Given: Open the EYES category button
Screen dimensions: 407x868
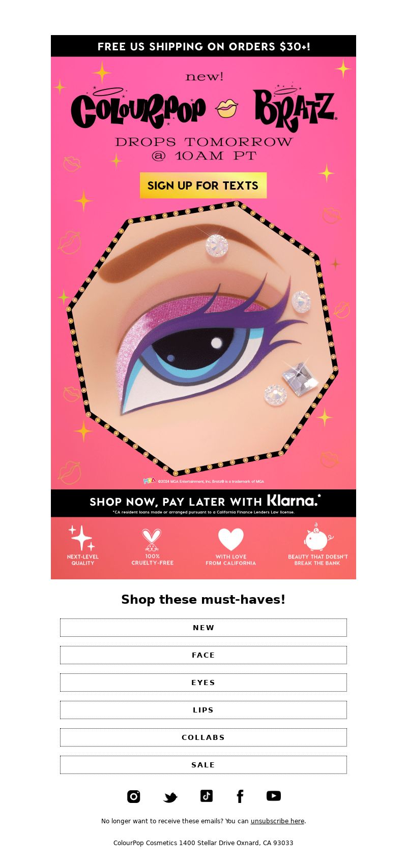Looking at the screenshot, I should [x=203, y=683].
